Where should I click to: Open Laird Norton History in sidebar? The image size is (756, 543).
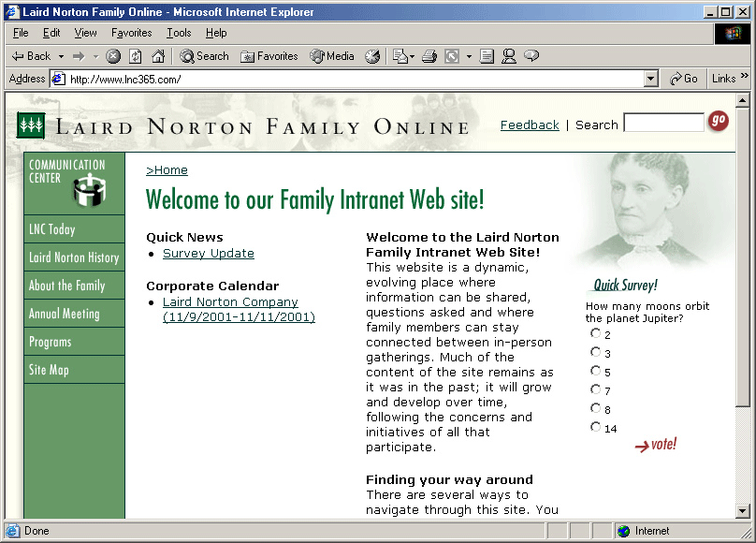74,257
